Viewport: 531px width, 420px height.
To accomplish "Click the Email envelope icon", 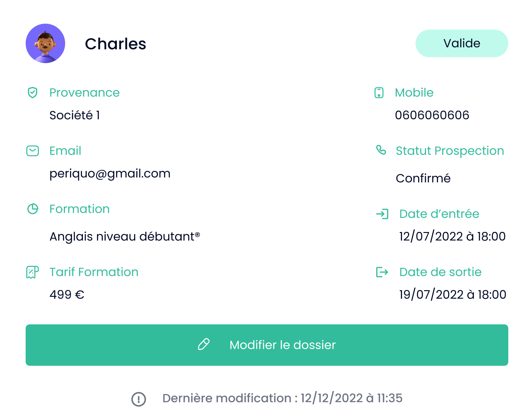I will pos(33,151).
